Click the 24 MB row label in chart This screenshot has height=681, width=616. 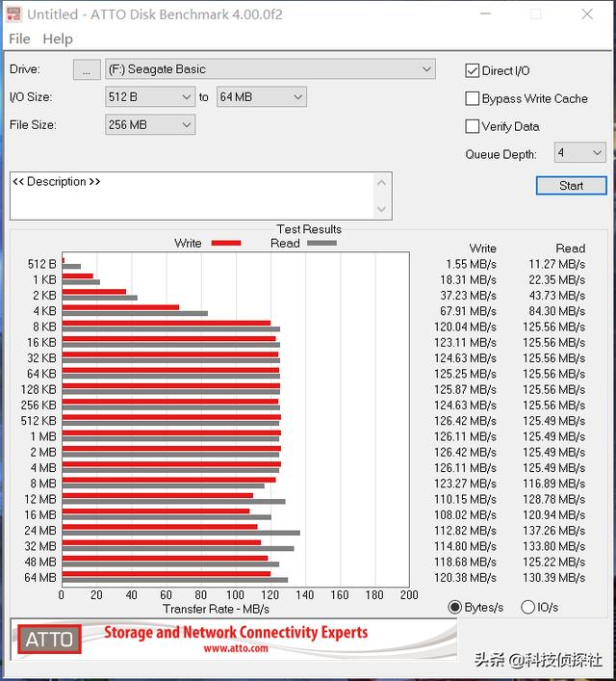39,531
